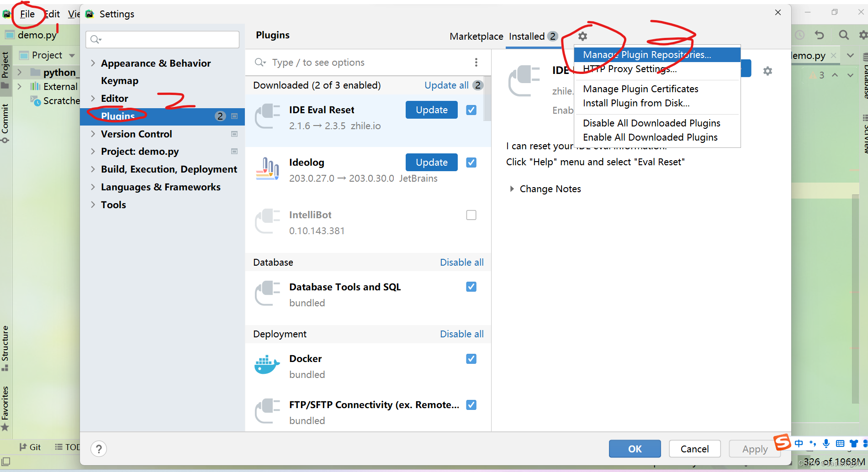
Task: Expand the Editor settings node
Action: click(x=93, y=98)
